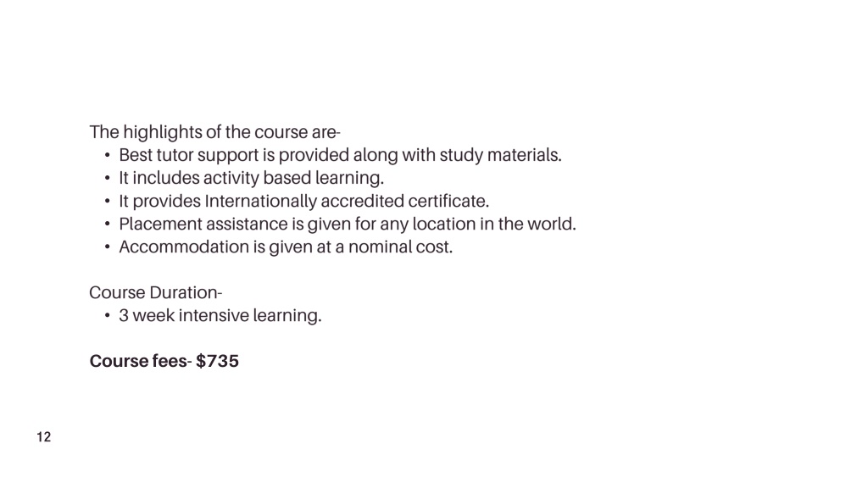Select the 'Course Duration-' heading
The width and height of the screenshot is (868, 488).
point(156,292)
